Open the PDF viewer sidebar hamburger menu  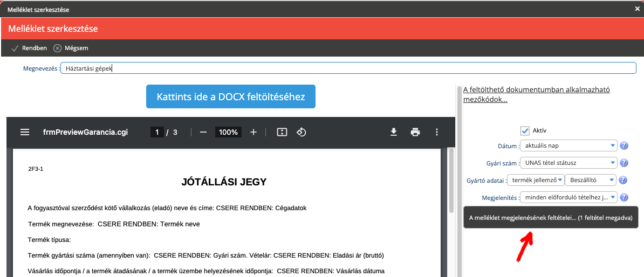[25, 132]
